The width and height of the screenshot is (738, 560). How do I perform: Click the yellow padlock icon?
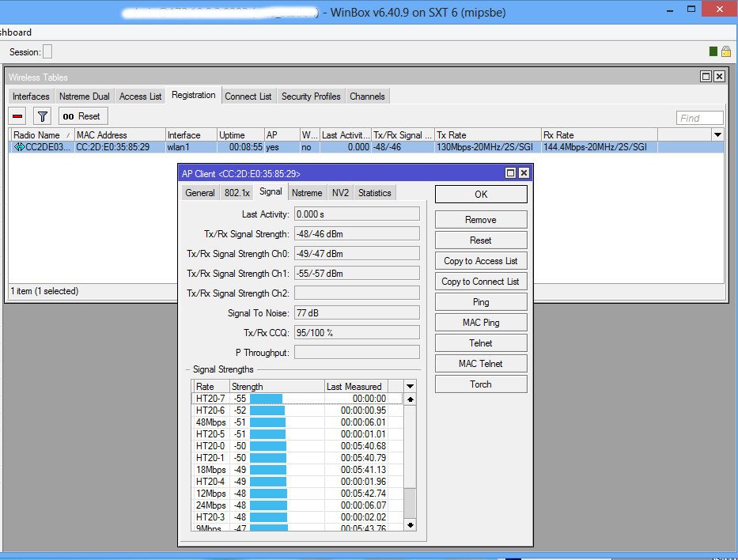click(726, 51)
